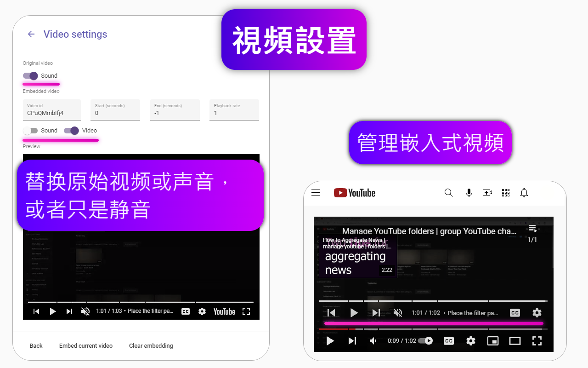Click the Create video icon
588x368 pixels.
(x=487, y=193)
